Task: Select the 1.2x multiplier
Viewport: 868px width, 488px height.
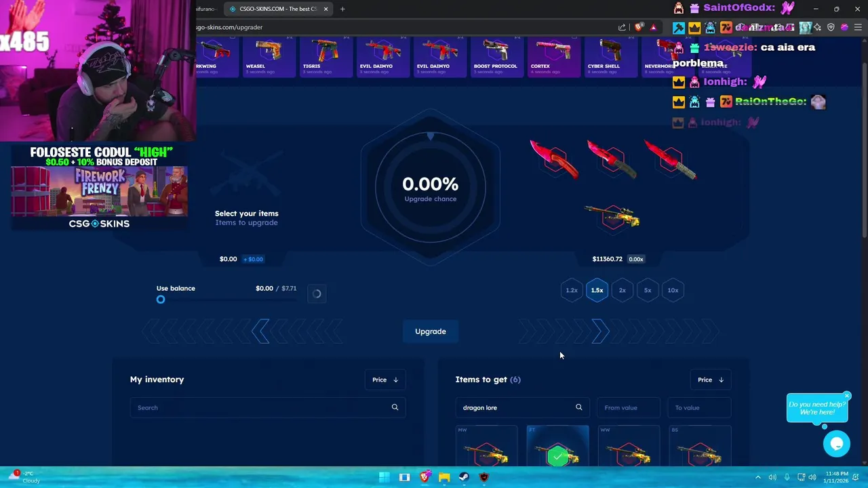Action: [572, 290]
